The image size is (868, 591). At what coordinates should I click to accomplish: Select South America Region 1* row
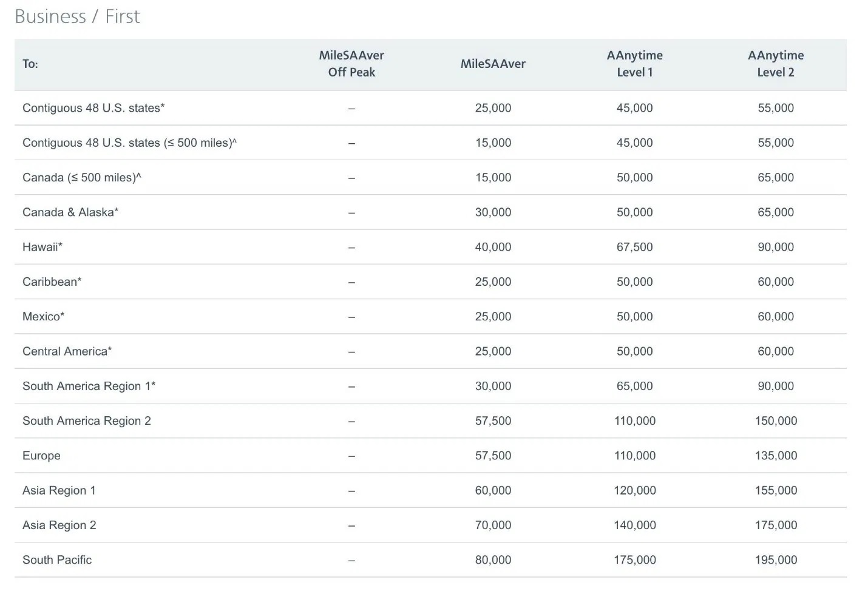tap(430, 386)
